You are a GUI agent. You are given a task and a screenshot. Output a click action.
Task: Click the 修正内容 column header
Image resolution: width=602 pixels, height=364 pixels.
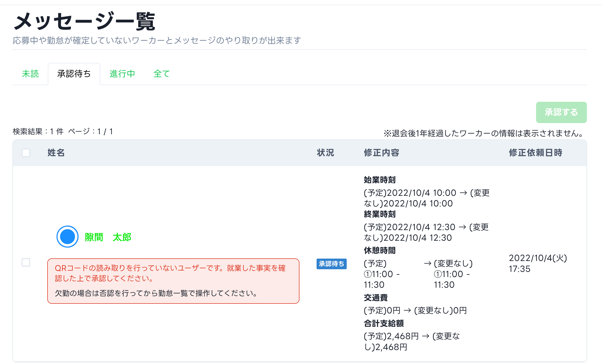(382, 153)
